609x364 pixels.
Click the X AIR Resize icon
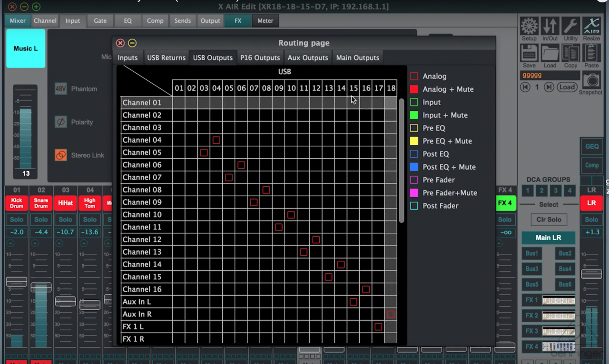coord(591,26)
